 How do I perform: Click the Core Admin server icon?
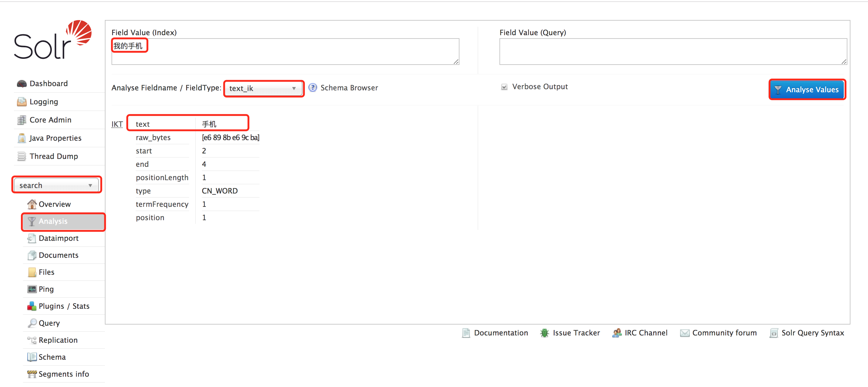[22, 120]
